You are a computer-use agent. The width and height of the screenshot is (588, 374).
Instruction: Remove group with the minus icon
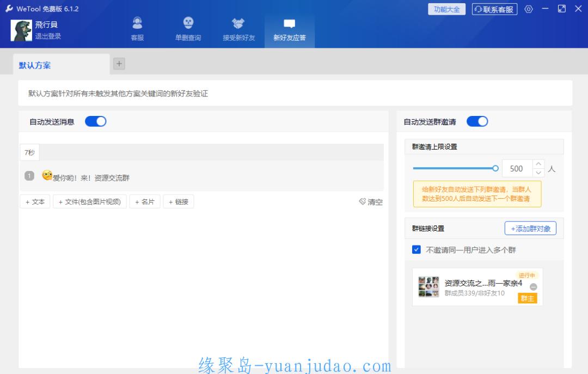coord(534,287)
